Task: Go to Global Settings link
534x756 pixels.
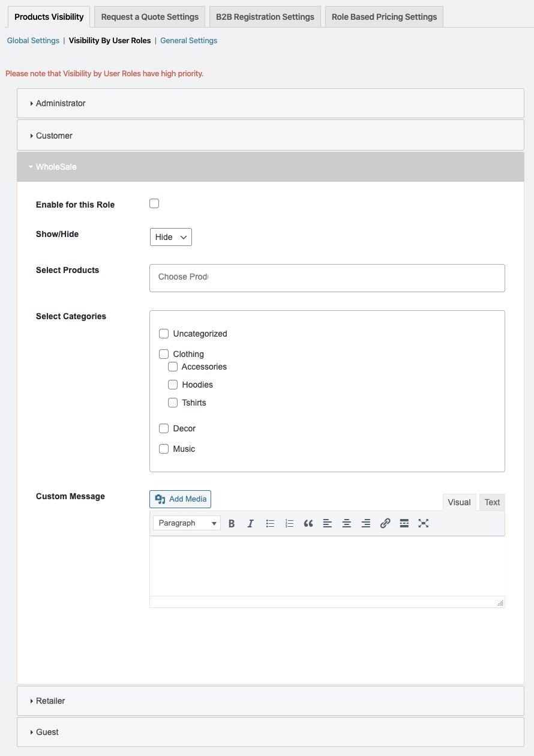Action: point(33,41)
